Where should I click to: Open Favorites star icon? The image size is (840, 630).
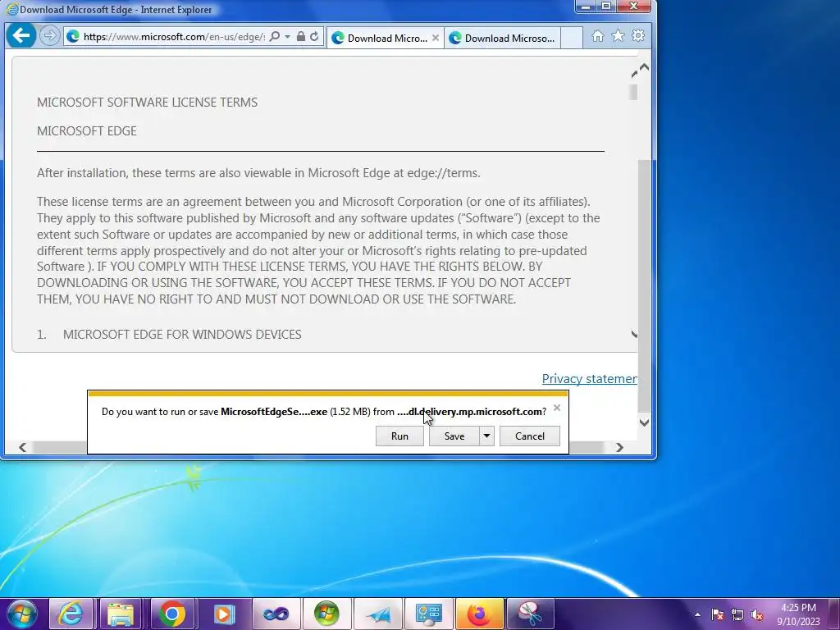click(618, 36)
